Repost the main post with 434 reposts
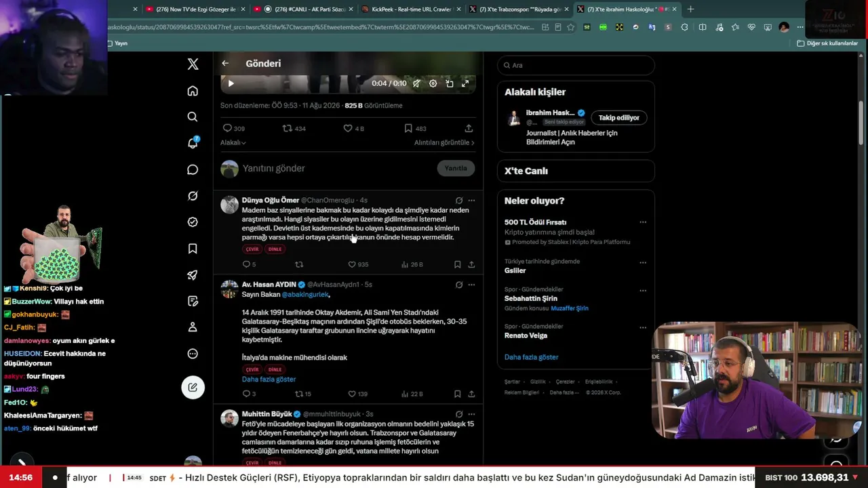Screen dimensions: 868x488 tap(294, 128)
